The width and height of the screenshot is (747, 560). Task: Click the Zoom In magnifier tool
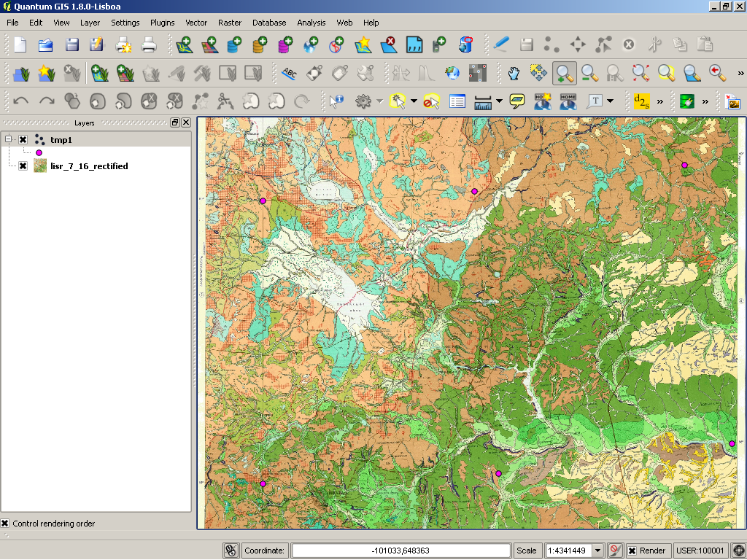pyautogui.click(x=564, y=73)
